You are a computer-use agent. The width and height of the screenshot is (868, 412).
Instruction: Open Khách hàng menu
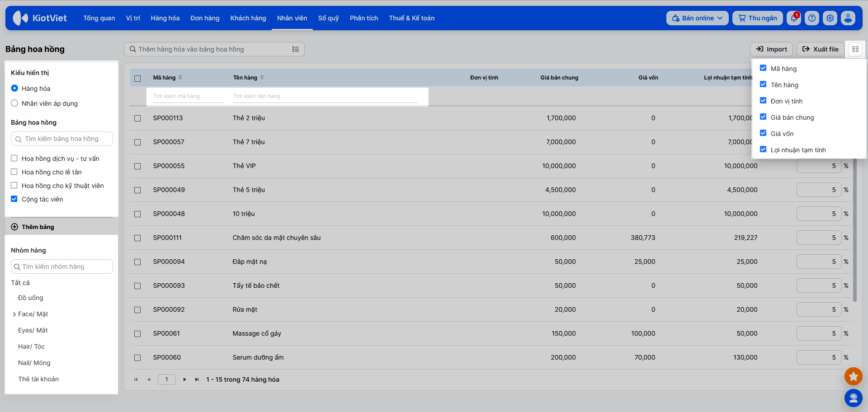[248, 18]
